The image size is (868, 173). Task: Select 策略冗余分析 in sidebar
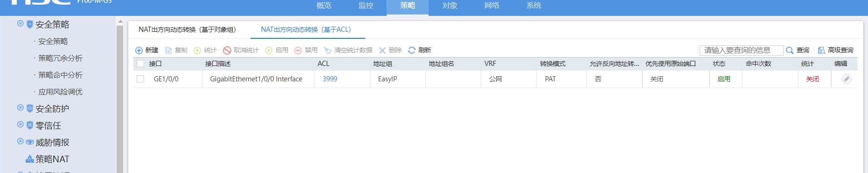tap(60, 58)
